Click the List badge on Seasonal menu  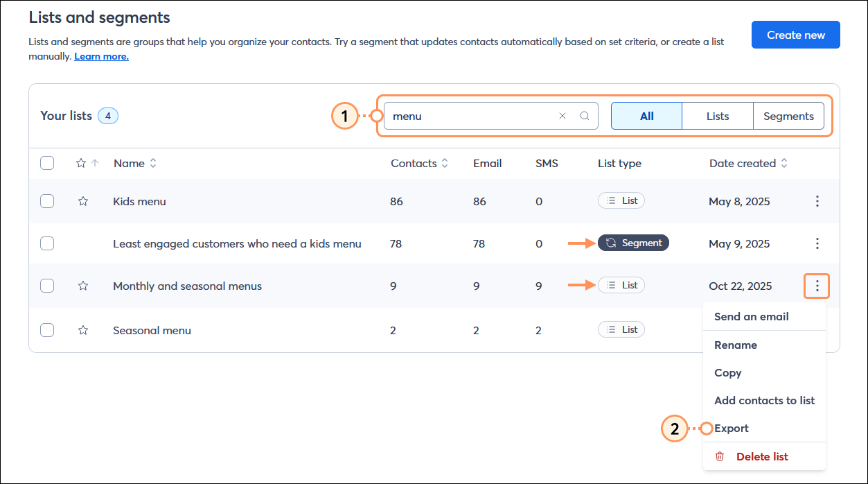tap(621, 329)
